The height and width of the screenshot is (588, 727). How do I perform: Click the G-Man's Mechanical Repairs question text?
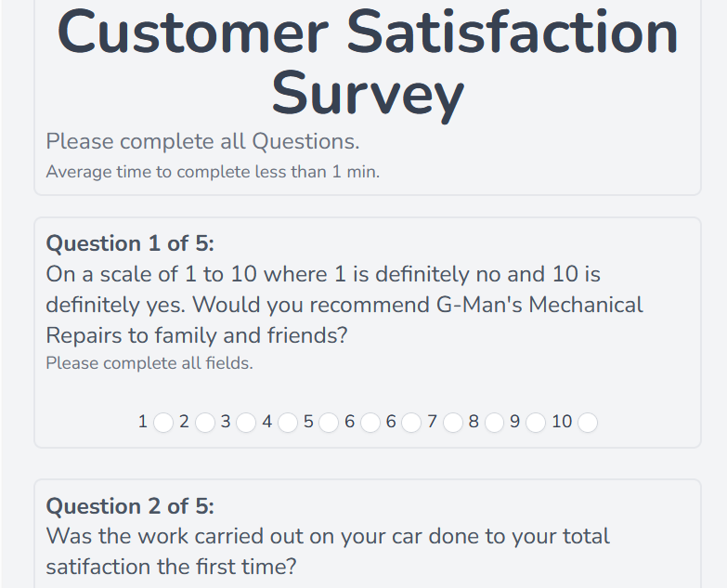point(344,305)
